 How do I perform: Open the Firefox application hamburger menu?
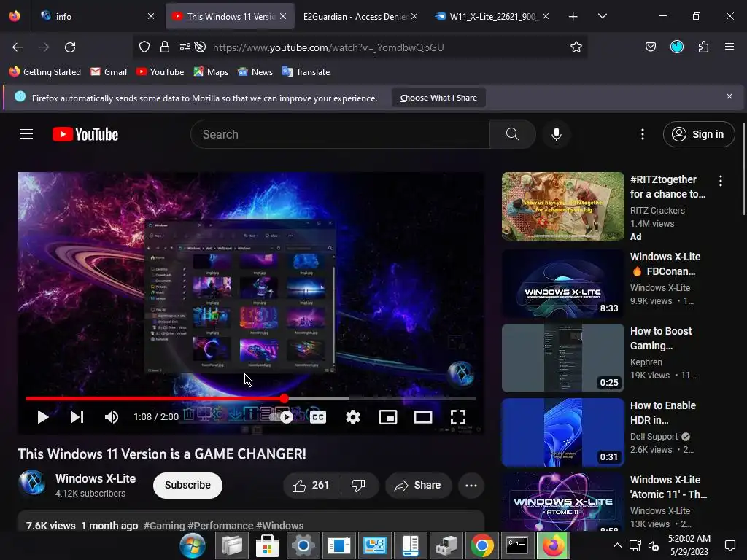point(729,47)
